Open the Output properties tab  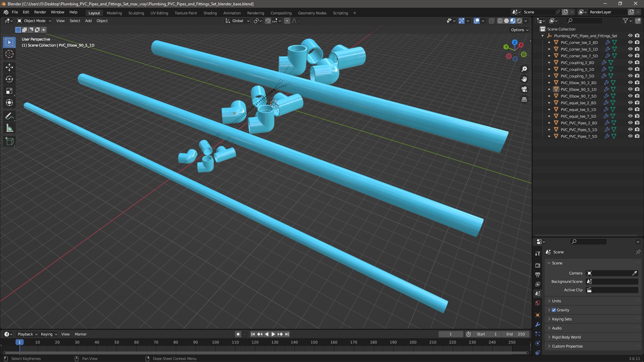point(538,275)
